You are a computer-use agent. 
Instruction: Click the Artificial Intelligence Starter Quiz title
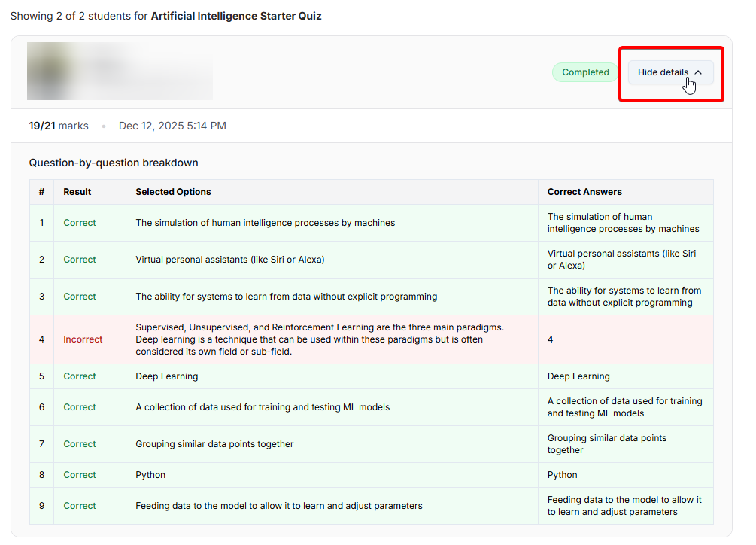click(x=236, y=16)
